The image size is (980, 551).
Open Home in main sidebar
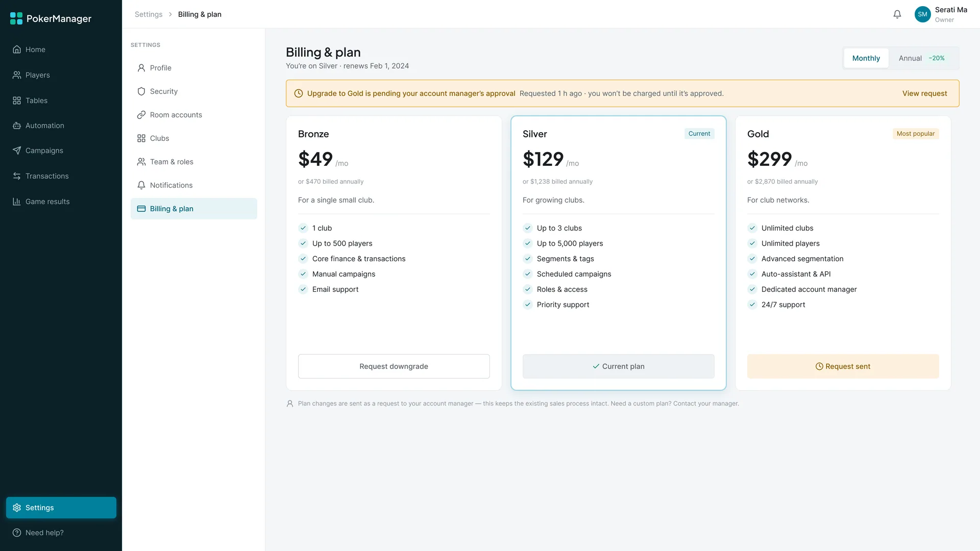[x=61, y=49]
